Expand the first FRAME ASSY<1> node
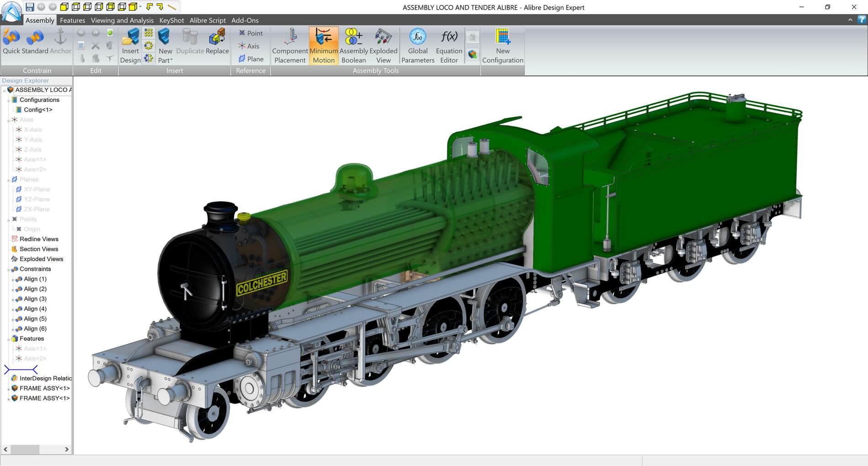 pos(8,389)
